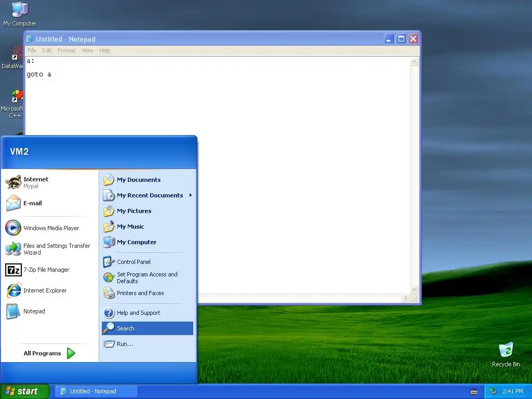Expand My Recent Documents submenu

(147, 195)
